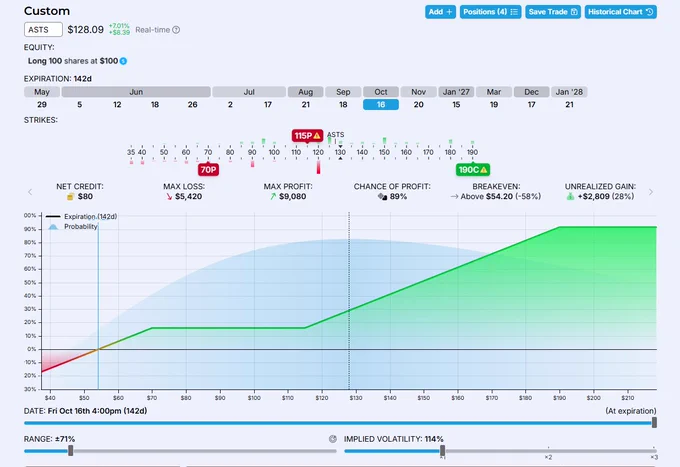This screenshot has width=680, height=467.
Task: Click the Add button
Action: (x=440, y=12)
